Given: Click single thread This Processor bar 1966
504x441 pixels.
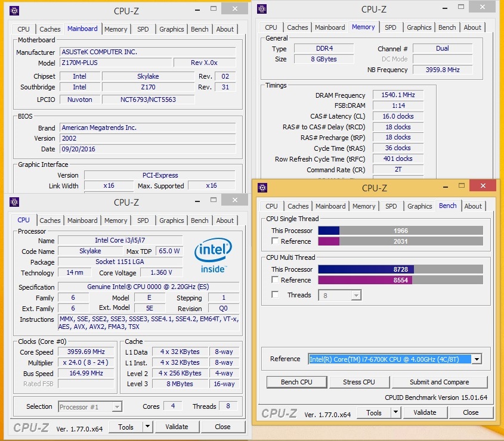Looking at the screenshot, I should 400,231.
